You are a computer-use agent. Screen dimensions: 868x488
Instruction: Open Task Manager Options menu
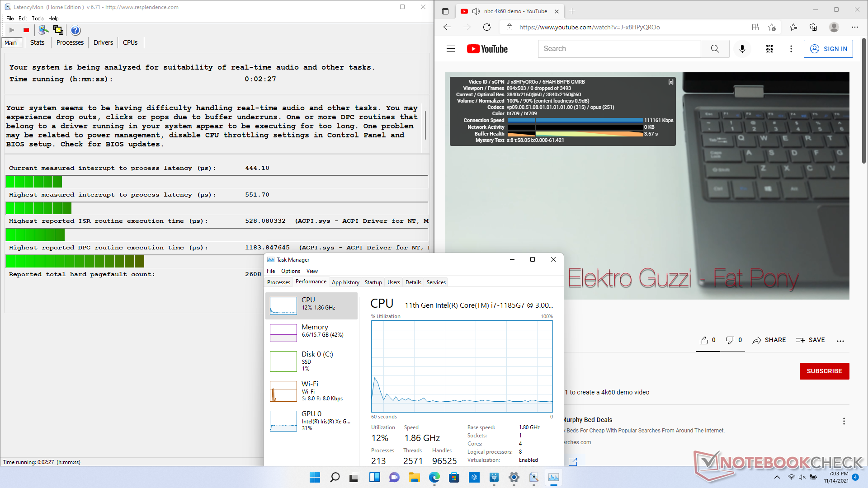coord(291,271)
